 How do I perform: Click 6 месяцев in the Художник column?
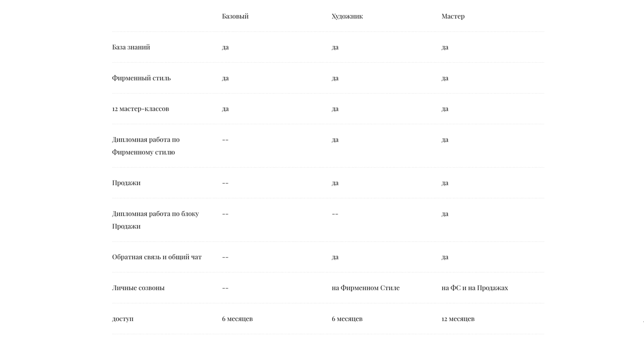pyautogui.click(x=347, y=319)
